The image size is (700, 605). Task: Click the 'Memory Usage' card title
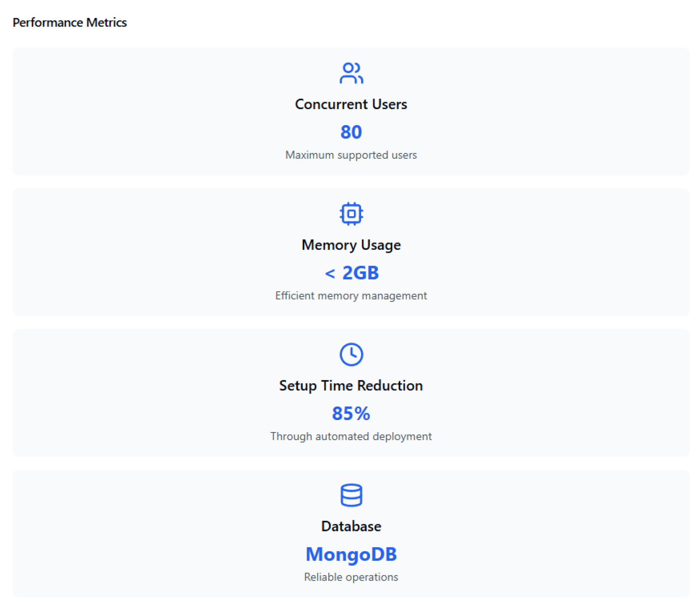351,245
